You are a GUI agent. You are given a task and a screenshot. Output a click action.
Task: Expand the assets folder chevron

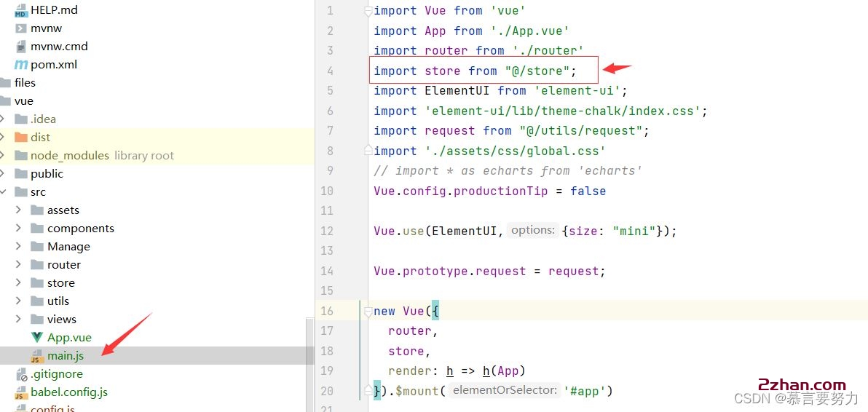pyautogui.click(x=18, y=210)
